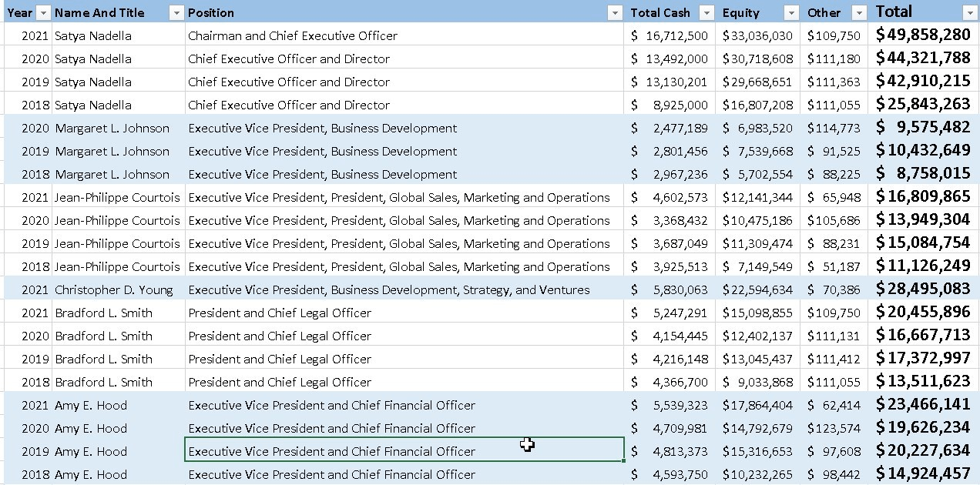Click the Total Cash column header
Image resolution: width=980 pixels, height=485 pixels.
pyautogui.click(x=660, y=13)
